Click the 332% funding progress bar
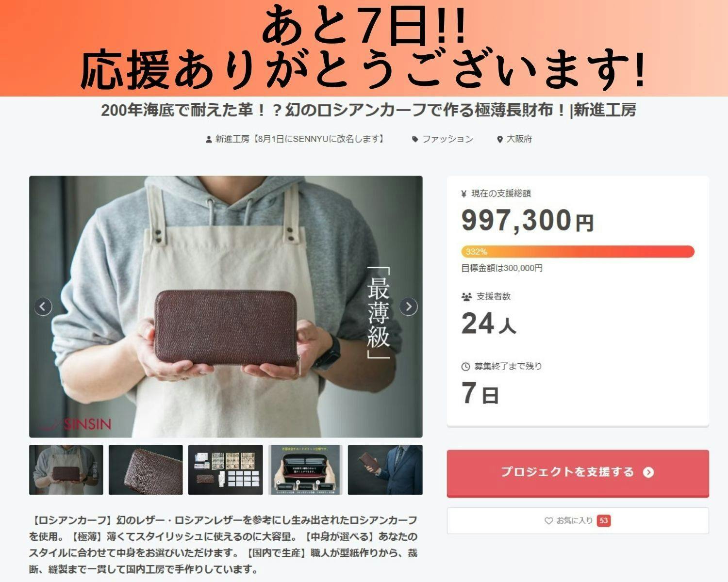728x582 pixels. [x=578, y=252]
